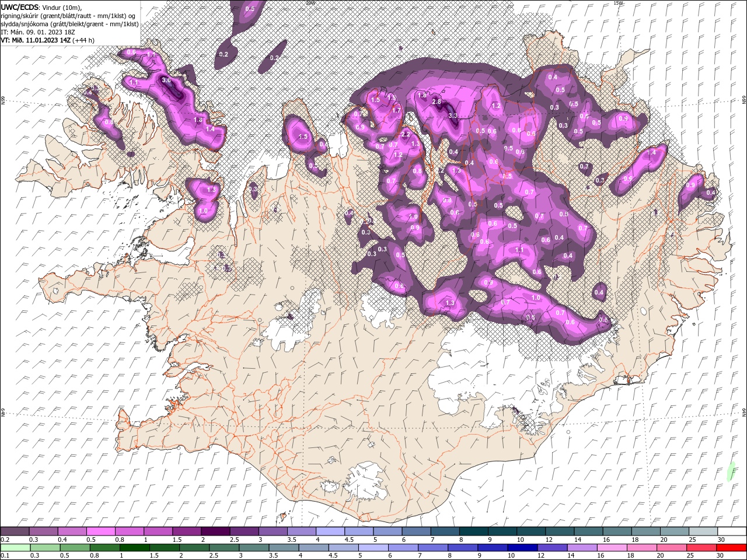
Task: Select the dark teal 8 mm snow swatch
Action: coord(474,531)
